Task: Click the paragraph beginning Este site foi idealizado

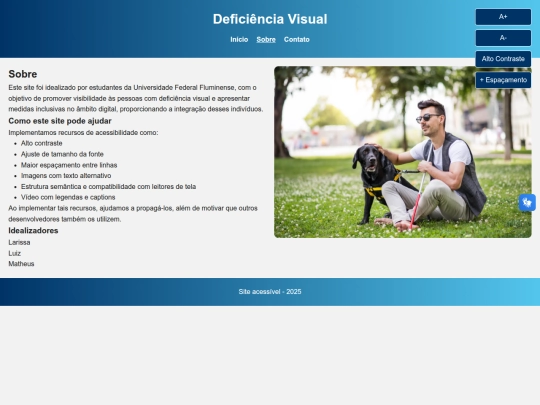Action: pos(136,98)
